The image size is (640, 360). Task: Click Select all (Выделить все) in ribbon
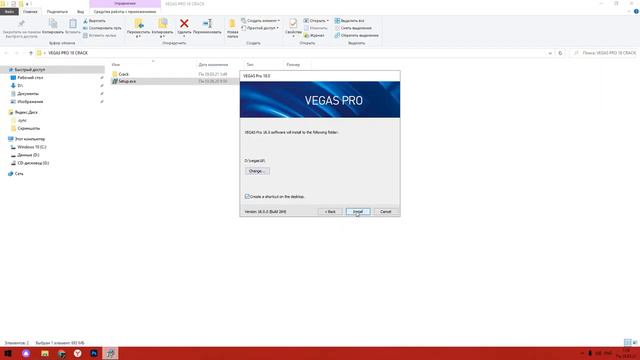click(349, 20)
